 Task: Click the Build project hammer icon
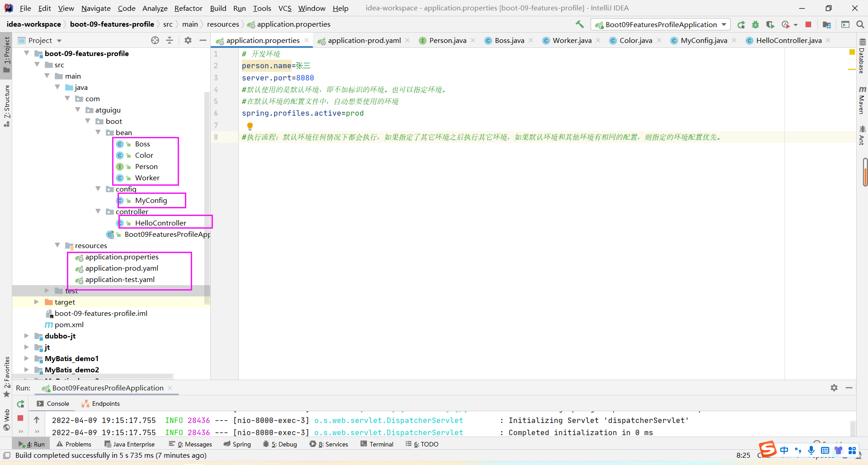[x=580, y=24]
